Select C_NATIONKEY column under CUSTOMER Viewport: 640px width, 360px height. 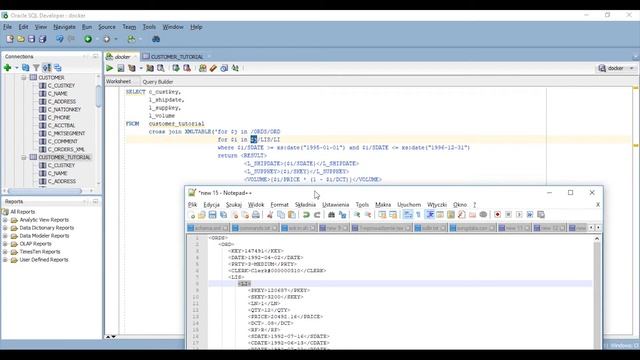point(64,109)
